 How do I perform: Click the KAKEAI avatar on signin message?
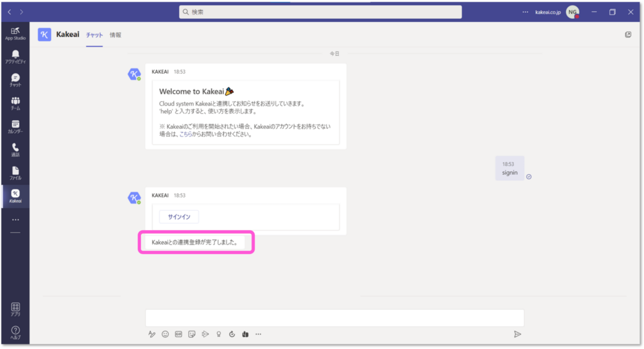[134, 198]
